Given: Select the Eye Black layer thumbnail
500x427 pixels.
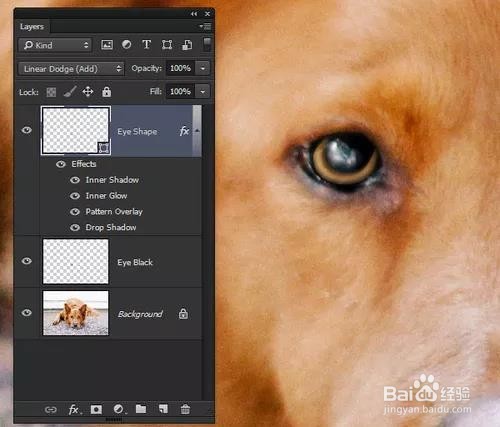Looking at the screenshot, I should point(76,262).
